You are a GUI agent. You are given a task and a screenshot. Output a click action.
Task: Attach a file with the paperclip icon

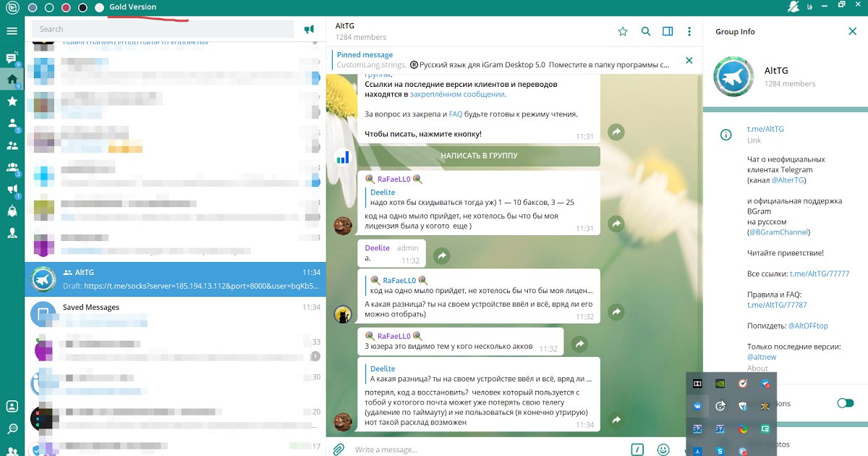[338, 449]
